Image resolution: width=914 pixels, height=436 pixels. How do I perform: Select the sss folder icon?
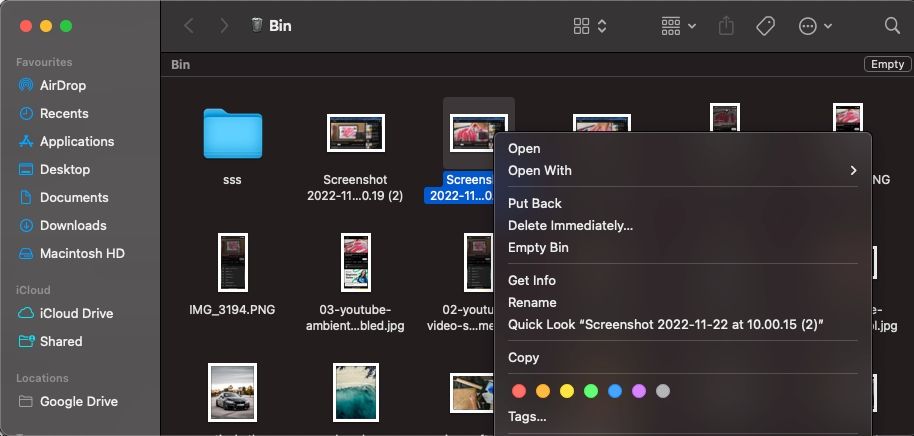(233, 133)
